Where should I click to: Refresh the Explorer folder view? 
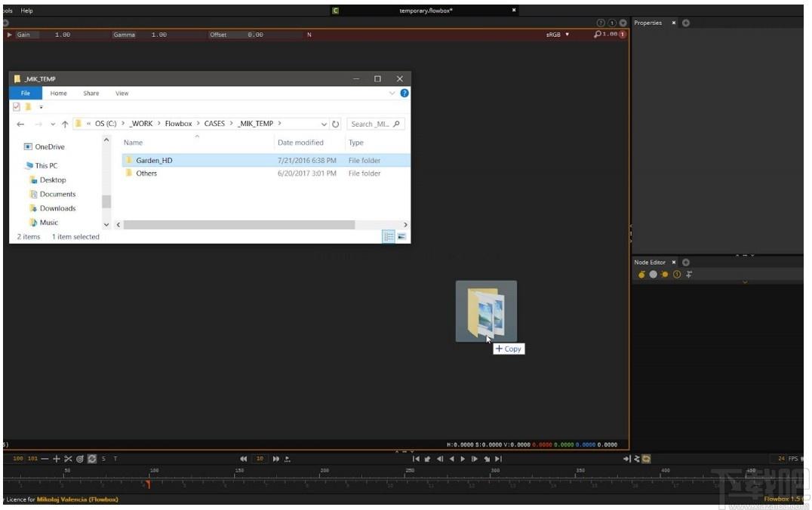[x=336, y=124]
